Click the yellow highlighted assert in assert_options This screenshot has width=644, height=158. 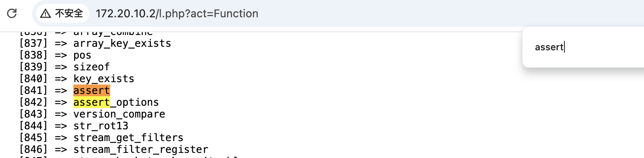[91, 102]
